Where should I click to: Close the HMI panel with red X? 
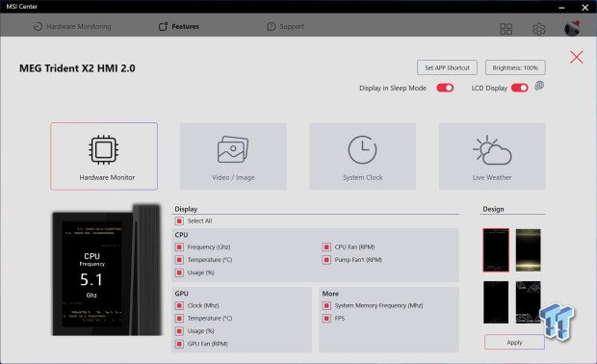click(577, 57)
